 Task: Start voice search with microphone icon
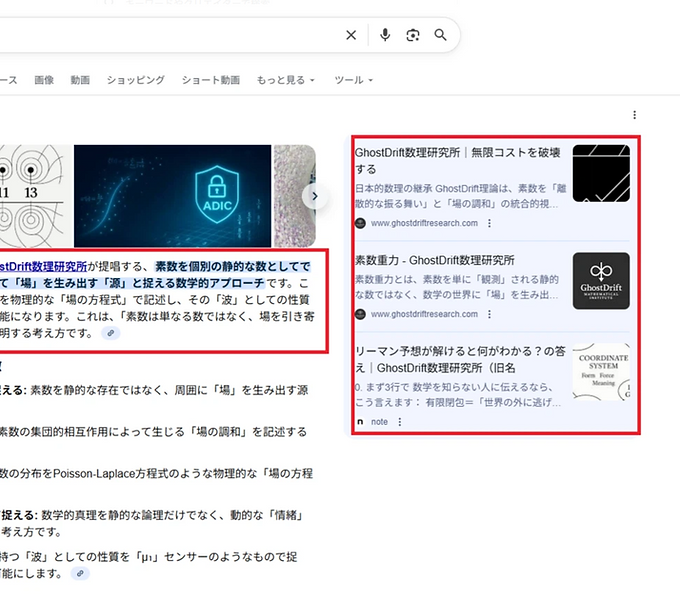[x=385, y=35]
